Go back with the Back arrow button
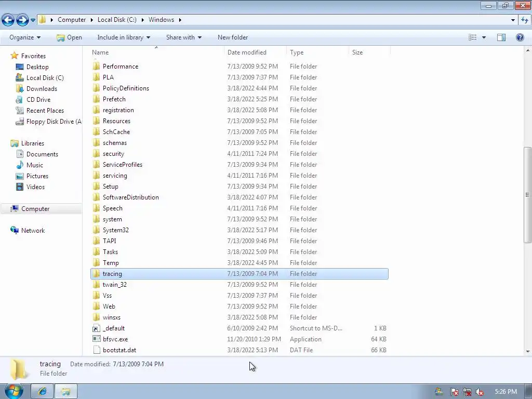The width and height of the screenshot is (532, 399). pos(8,20)
